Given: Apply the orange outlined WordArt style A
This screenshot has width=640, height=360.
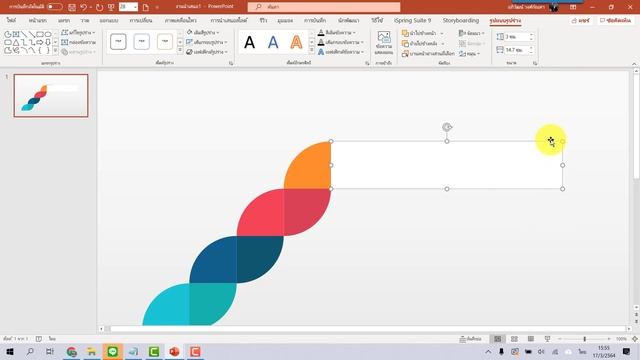Looking at the screenshot, I should coord(296,42).
